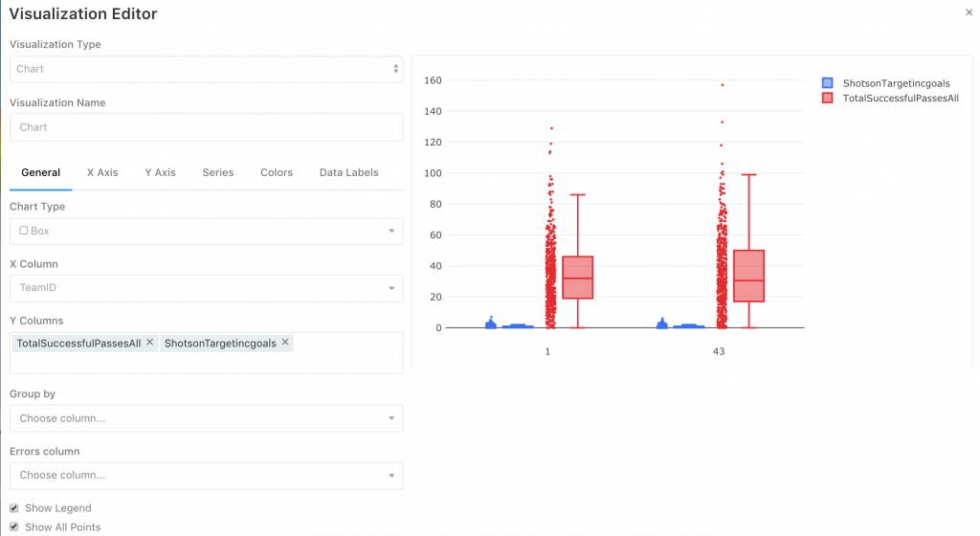Toggle TotalSuccessfulPassesAll red legend swatch
This screenshot has width=980, height=536.
click(x=828, y=98)
